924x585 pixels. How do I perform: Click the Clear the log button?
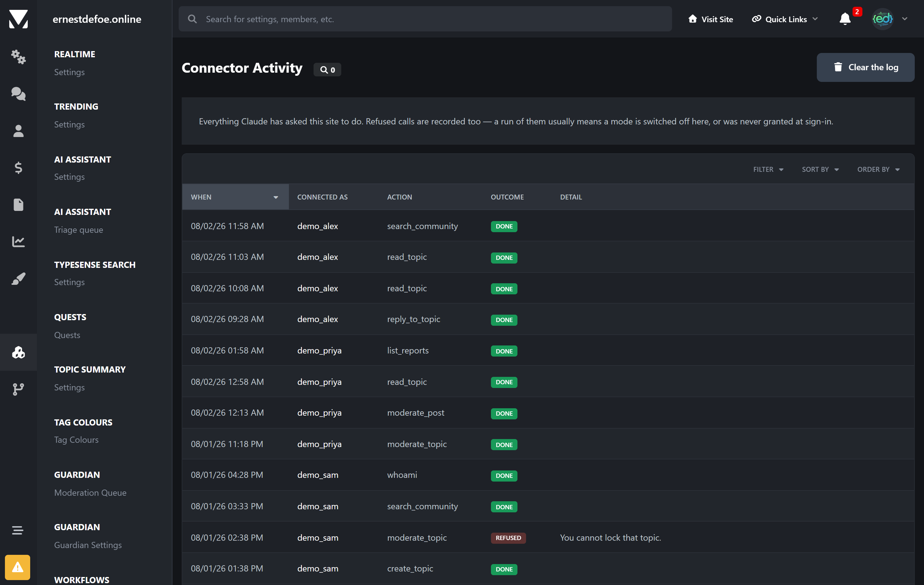point(865,67)
